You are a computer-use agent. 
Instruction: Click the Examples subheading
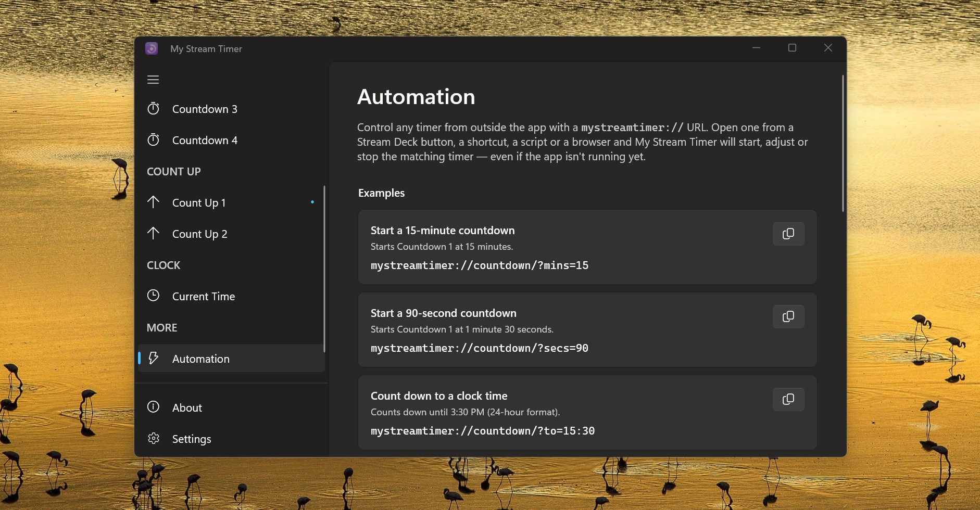[x=382, y=193]
